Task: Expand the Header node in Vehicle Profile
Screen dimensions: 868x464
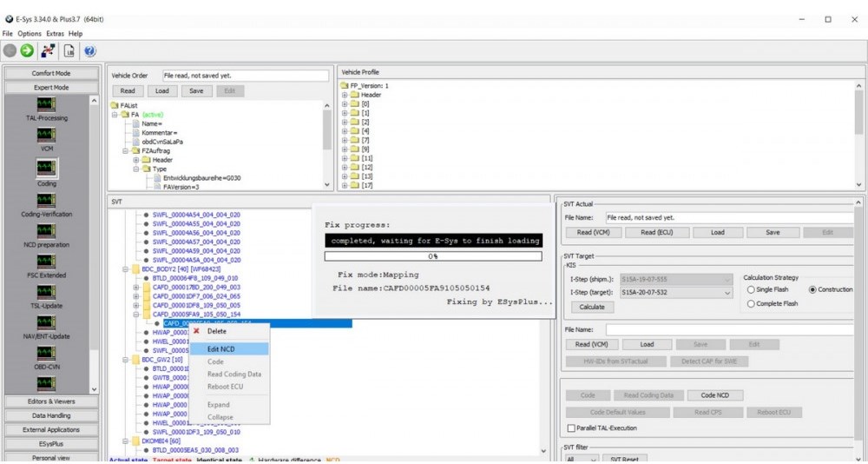Action: point(345,95)
